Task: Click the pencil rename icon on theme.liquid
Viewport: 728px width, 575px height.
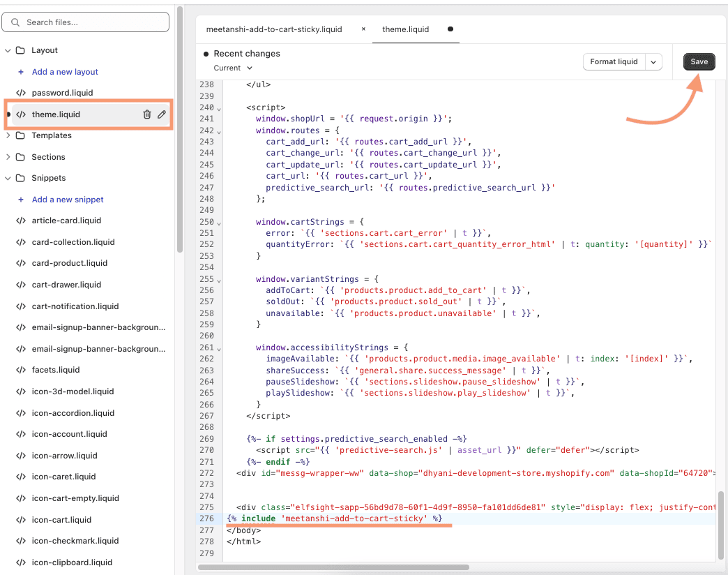Action: coord(162,114)
